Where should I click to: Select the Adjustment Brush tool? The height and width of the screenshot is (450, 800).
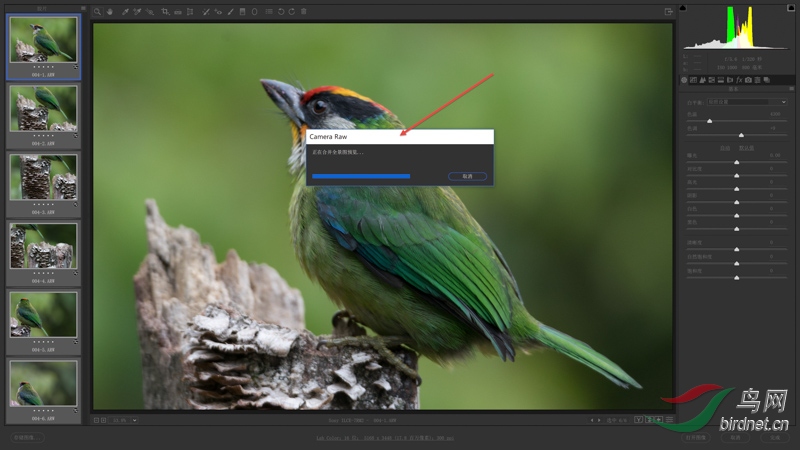230,12
